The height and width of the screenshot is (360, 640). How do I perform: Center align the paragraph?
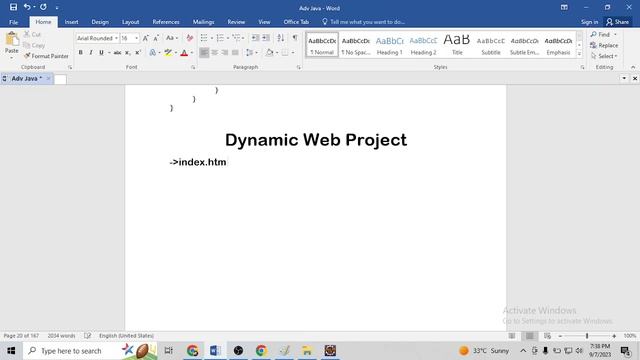pyautogui.click(x=214, y=53)
